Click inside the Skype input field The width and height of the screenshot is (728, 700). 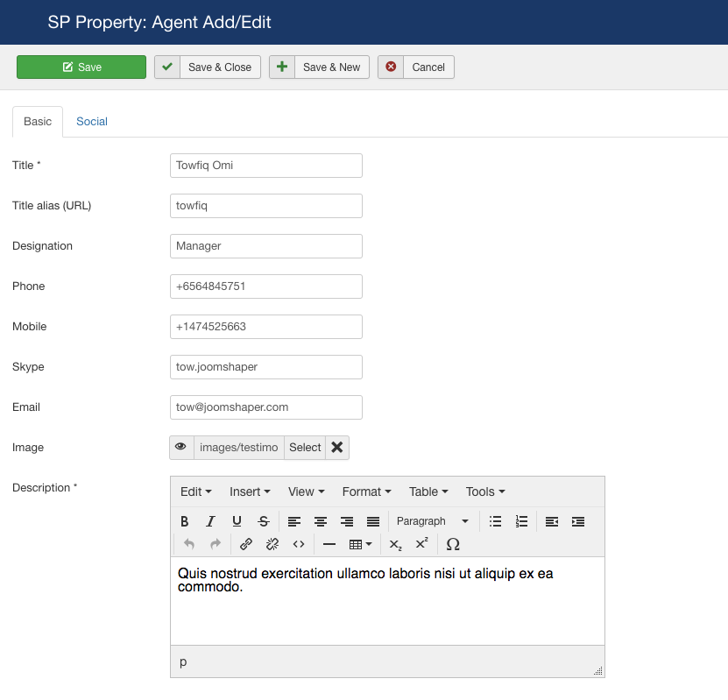point(265,367)
